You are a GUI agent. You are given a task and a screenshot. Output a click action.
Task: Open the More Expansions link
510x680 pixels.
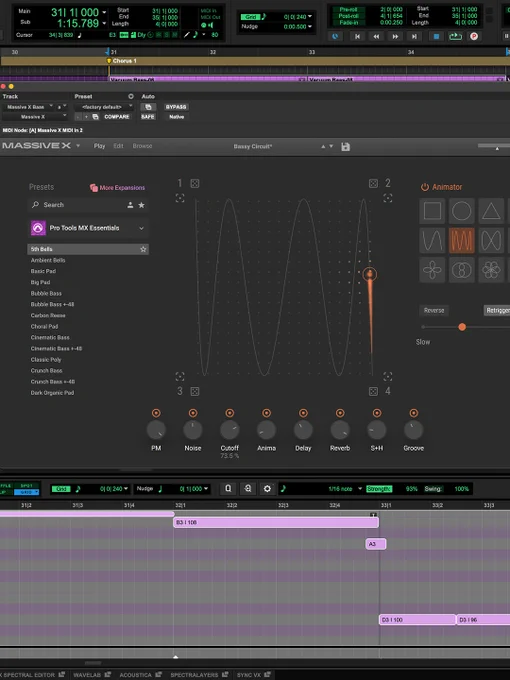[118, 188]
